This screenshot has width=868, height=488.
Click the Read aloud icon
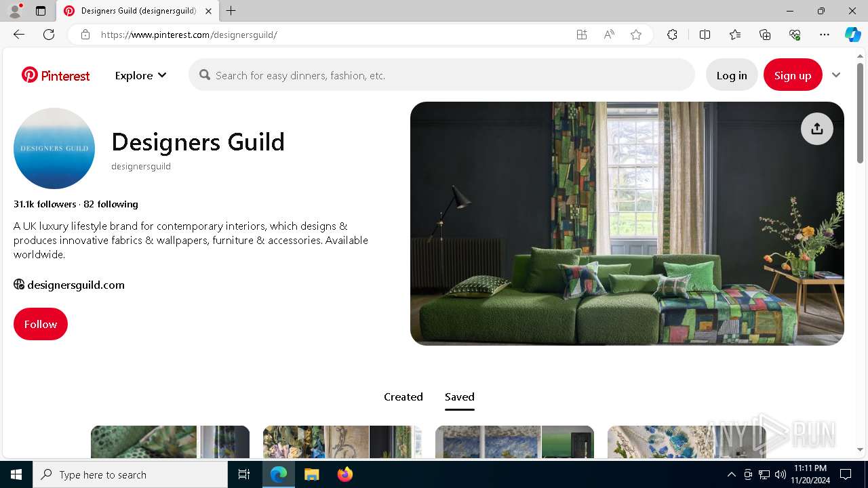click(x=609, y=35)
